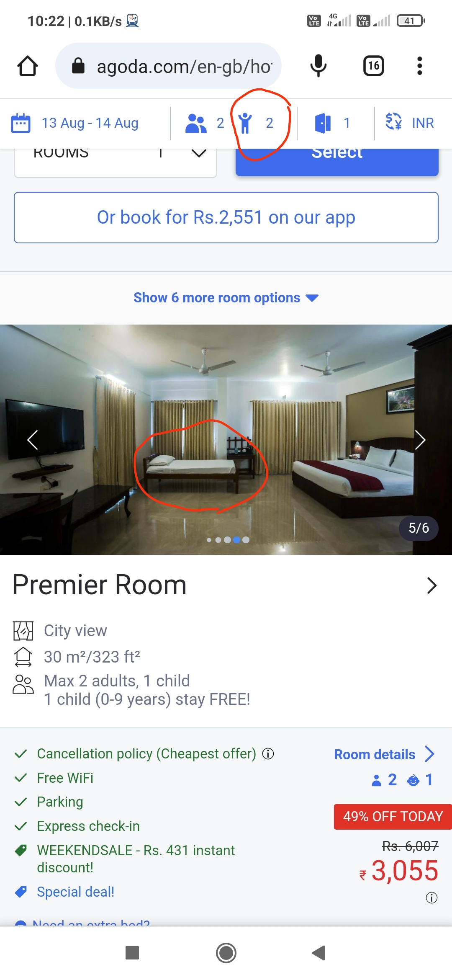The height and width of the screenshot is (980, 452).
Task: Open the tab switcher showing 16
Action: [373, 66]
